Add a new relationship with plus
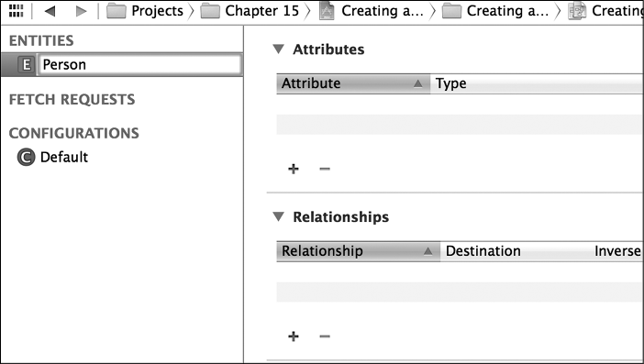The width and height of the screenshot is (644, 364). click(x=294, y=336)
